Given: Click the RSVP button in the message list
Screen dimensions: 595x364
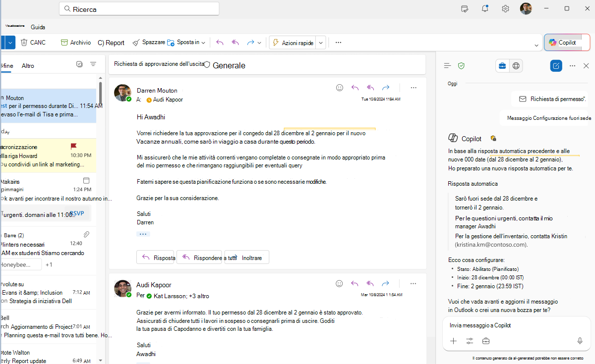Looking at the screenshot, I should coord(77,213).
